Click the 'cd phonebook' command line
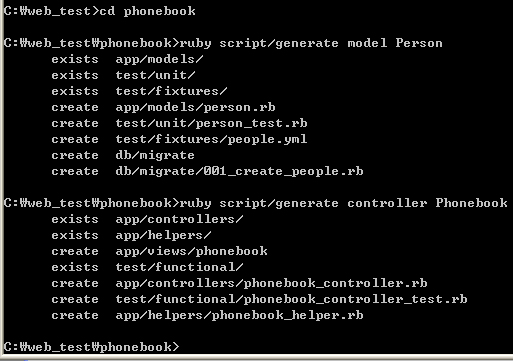Viewport: 513px width, 361px height. 100,11
